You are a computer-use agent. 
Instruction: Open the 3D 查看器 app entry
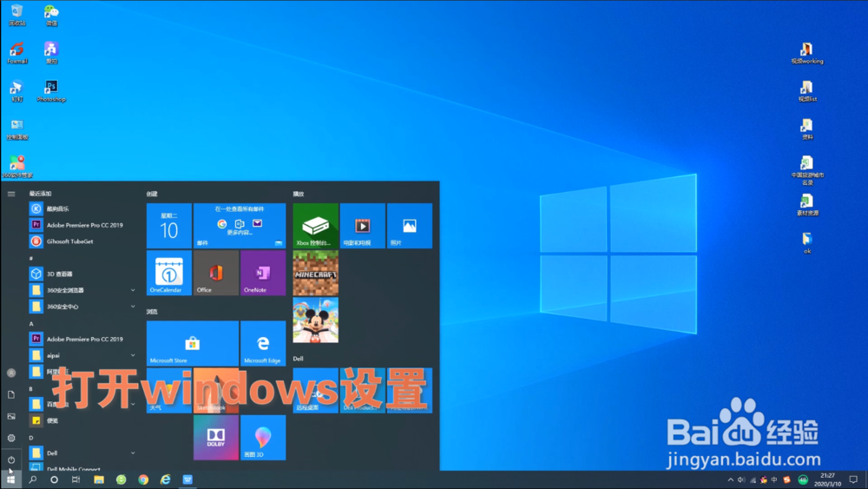(82, 274)
